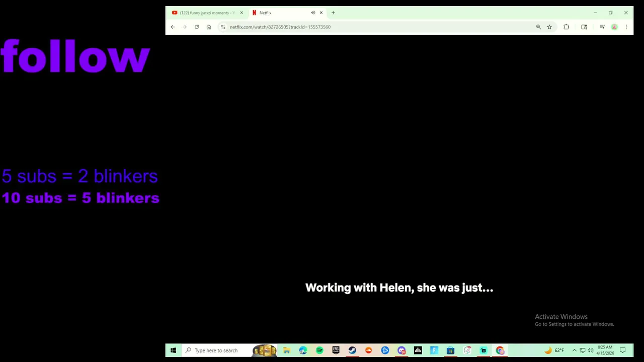
Task: Open a new browser tab
Action: [x=333, y=13]
